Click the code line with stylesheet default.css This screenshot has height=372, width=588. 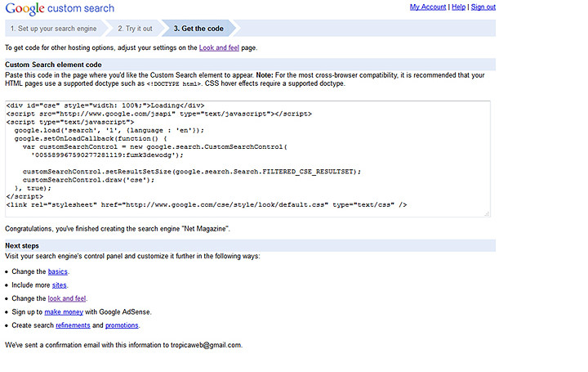(207, 204)
